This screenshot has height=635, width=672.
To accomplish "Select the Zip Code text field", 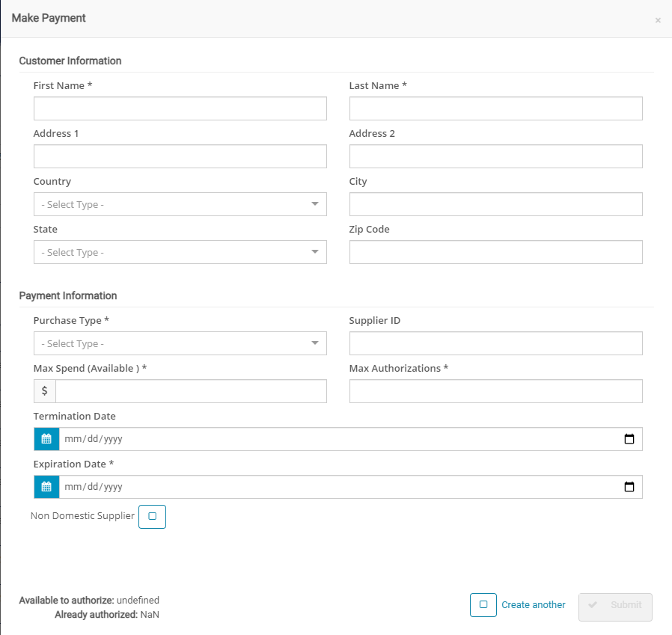I will pyautogui.click(x=496, y=252).
